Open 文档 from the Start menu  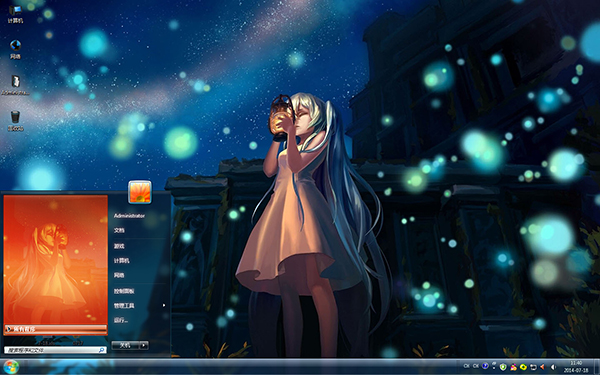tap(119, 230)
